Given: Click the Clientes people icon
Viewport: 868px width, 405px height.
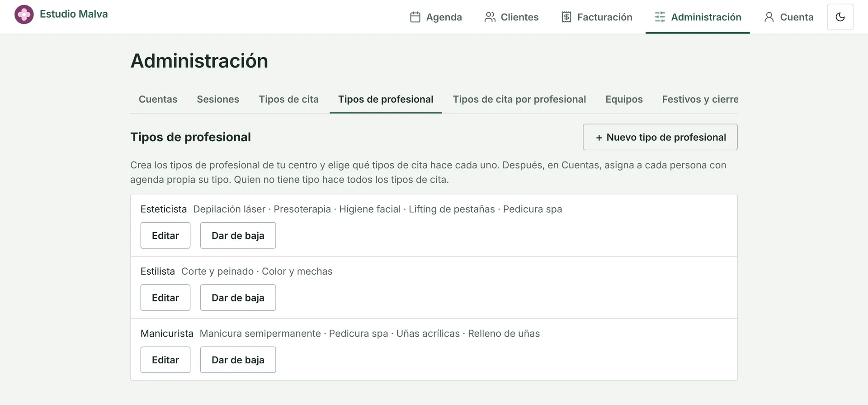Looking at the screenshot, I should point(490,17).
